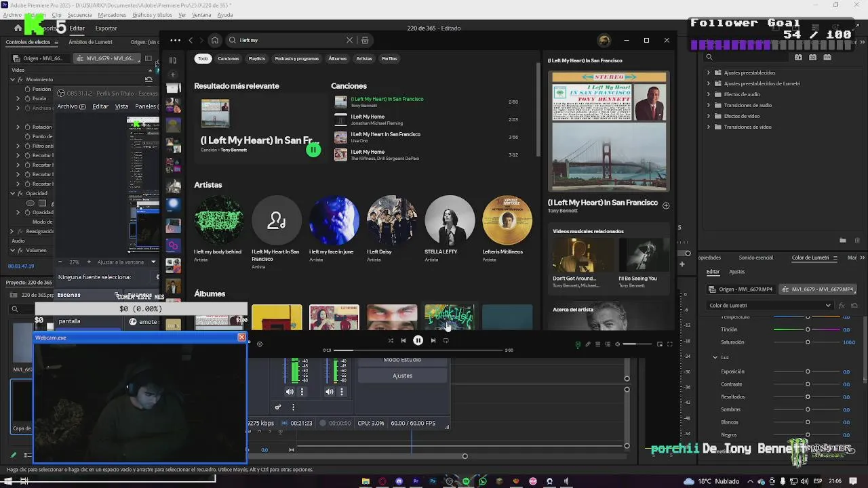This screenshot has height=488, width=868.
Task: Select the Todo filter chip
Action: pyautogui.click(x=203, y=58)
